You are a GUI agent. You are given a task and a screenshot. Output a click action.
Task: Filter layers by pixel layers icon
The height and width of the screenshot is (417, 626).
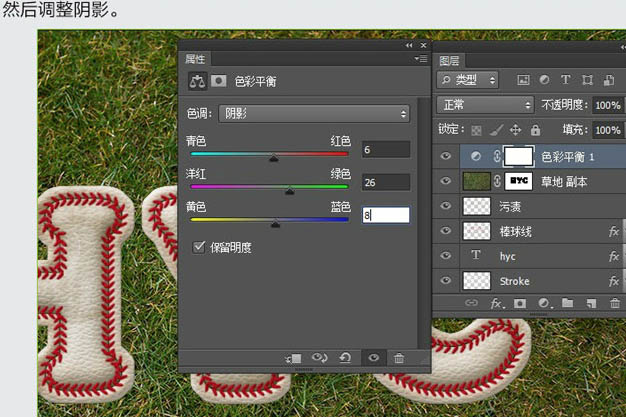(x=523, y=80)
